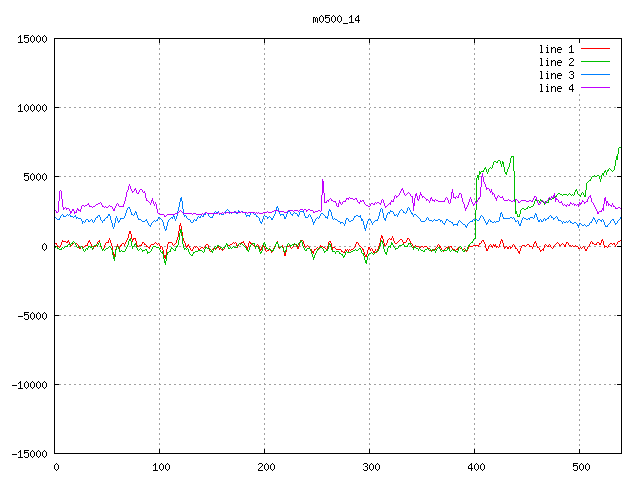The image size is (640, 480).
Task: Select the 200 x-axis tick label
Action: [265, 467]
